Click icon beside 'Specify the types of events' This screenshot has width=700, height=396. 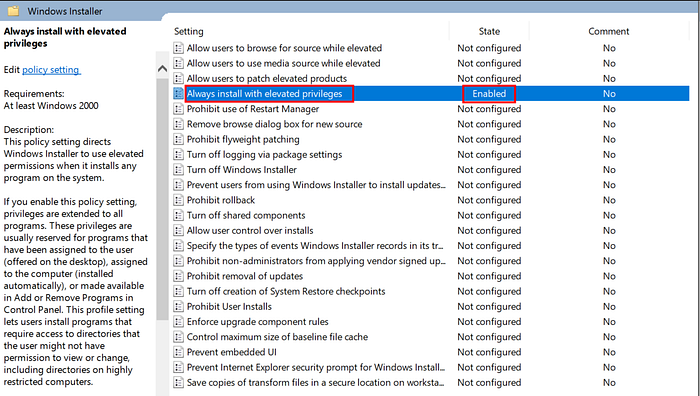point(179,245)
